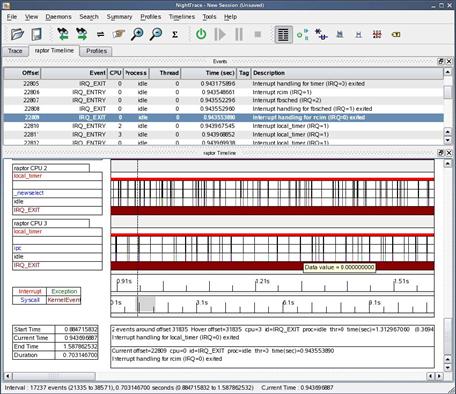Search backward with the left-arrow binoculars icon

tap(63, 34)
